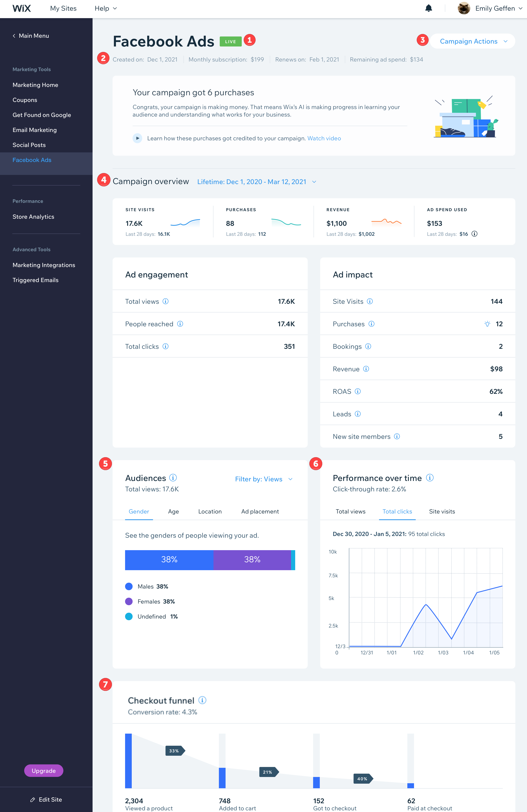Screen dimensions: 527x812
Task: Go to Marketing Home
Action: pyautogui.click(x=35, y=85)
